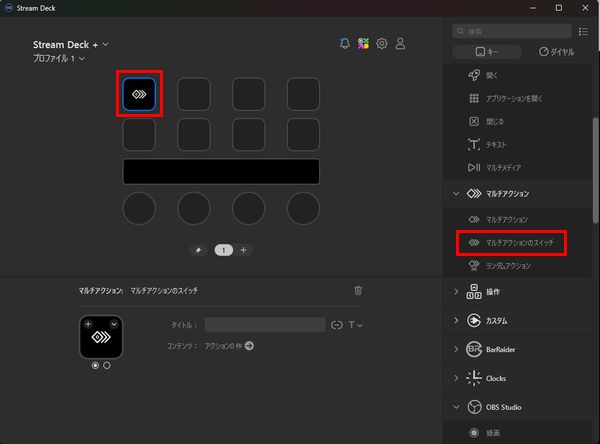Click the OBS Studio plugin icon

point(474,407)
